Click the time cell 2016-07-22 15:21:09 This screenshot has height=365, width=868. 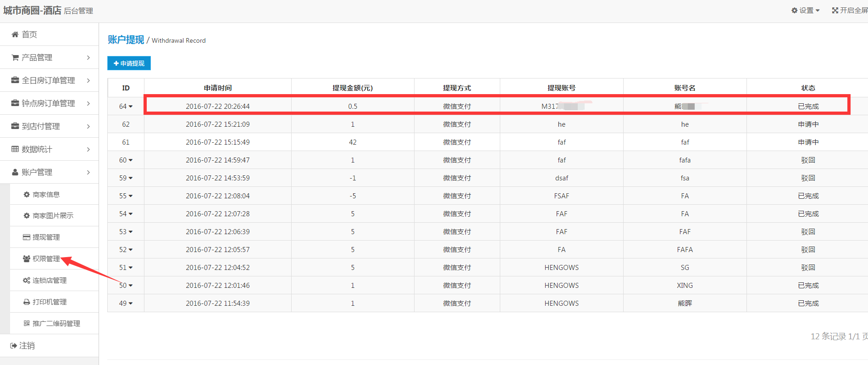(218, 124)
